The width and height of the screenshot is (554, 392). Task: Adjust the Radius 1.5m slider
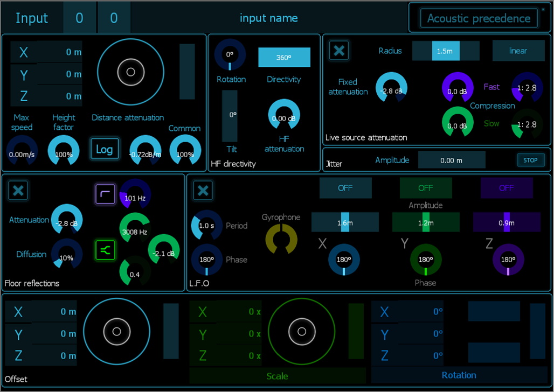tap(445, 51)
